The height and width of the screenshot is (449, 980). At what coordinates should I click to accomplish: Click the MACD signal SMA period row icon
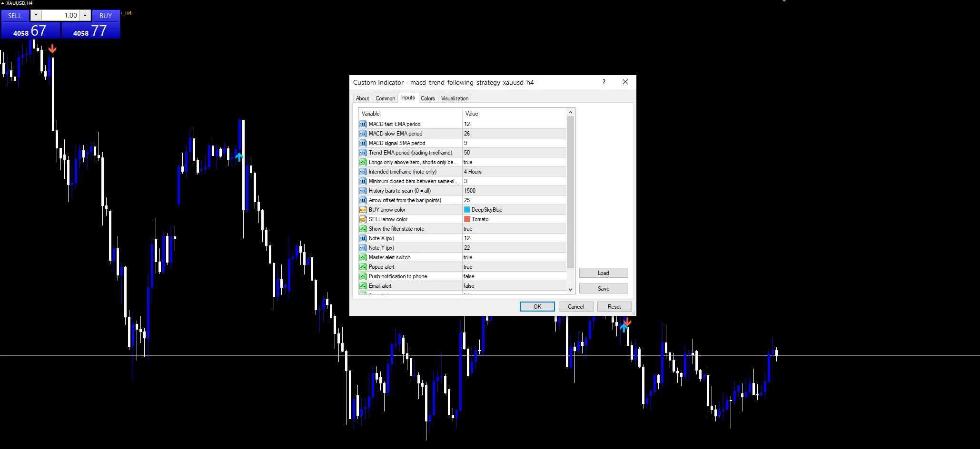pos(363,143)
